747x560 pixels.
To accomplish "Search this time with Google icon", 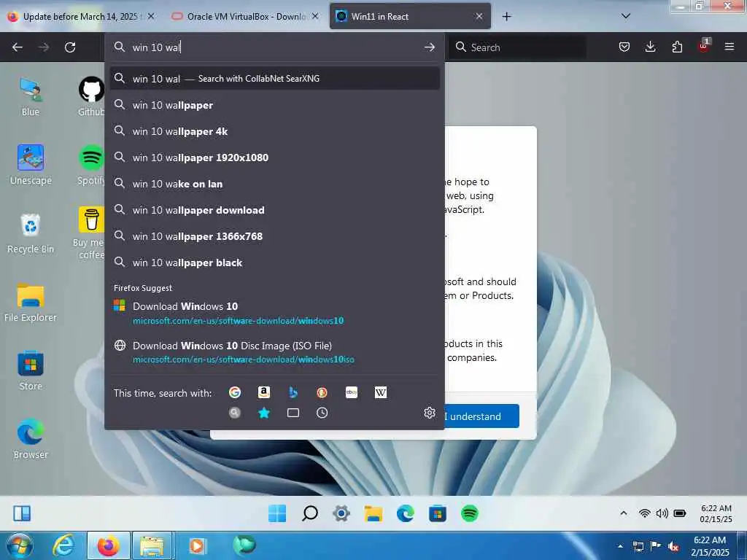I will (234, 392).
